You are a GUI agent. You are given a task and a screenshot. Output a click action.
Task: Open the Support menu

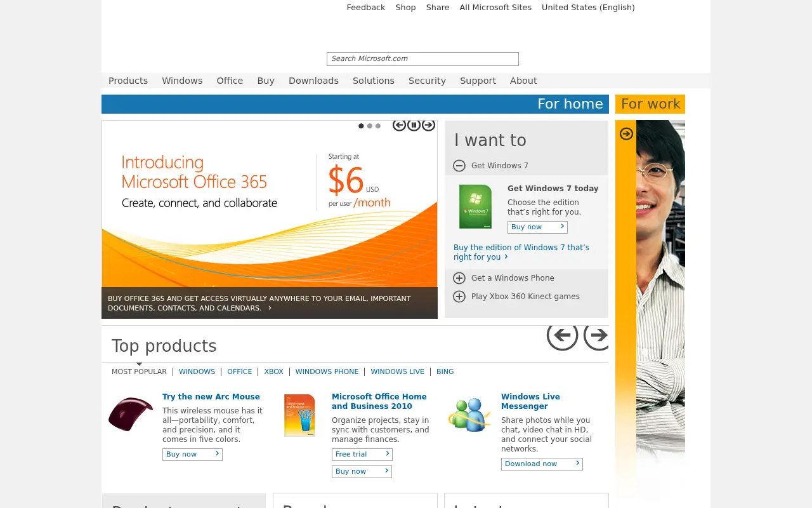pyautogui.click(x=478, y=81)
